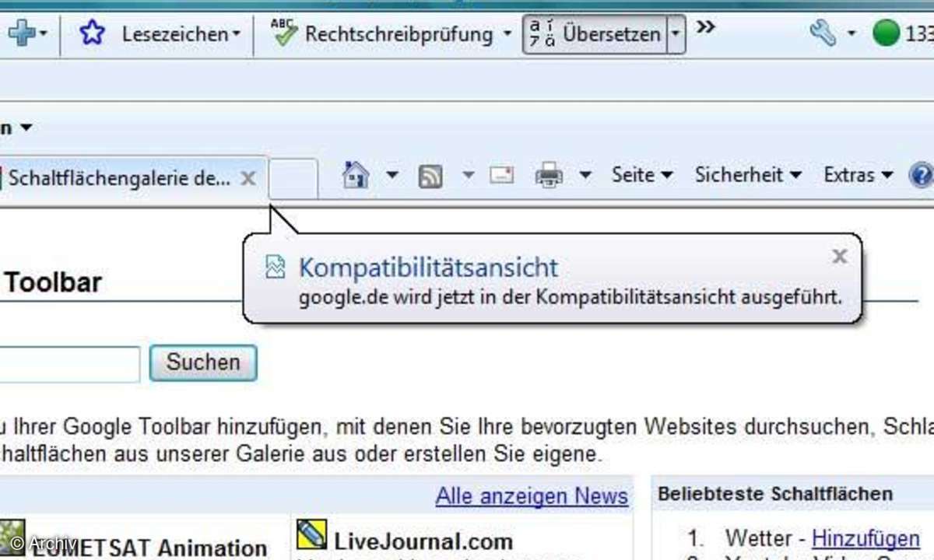Open the Alle anzeigen News link
The image size is (934, 560).
(532, 496)
